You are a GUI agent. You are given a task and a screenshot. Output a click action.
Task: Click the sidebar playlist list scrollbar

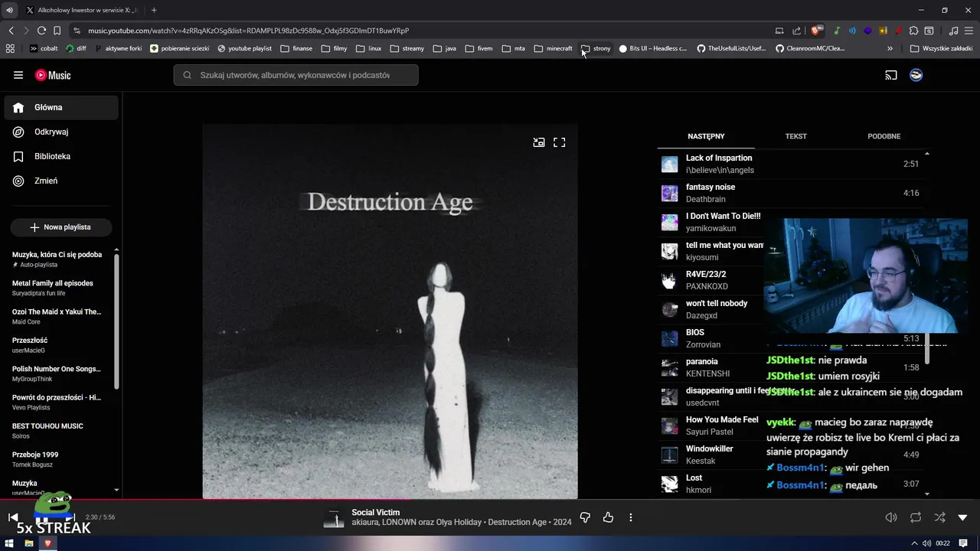[116, 321]
